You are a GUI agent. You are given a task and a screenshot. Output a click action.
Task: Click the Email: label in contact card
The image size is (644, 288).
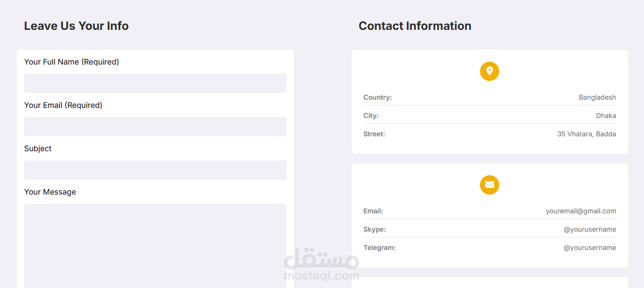coord(373,211)
